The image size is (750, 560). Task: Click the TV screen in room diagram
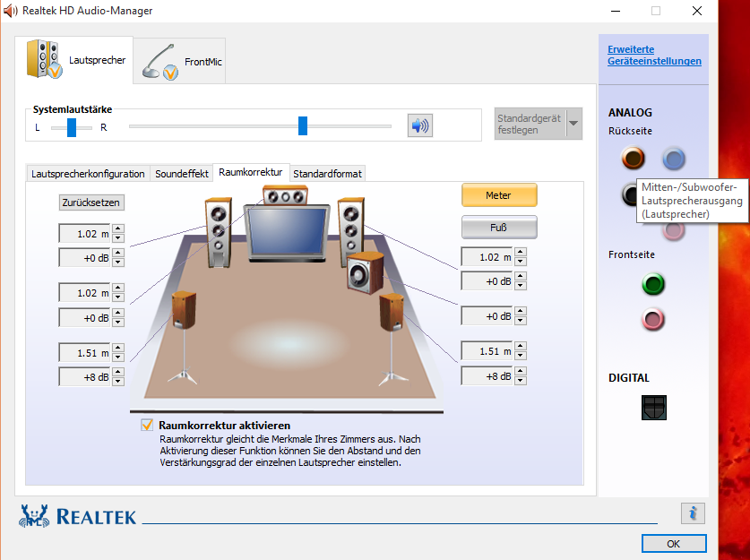287,232
